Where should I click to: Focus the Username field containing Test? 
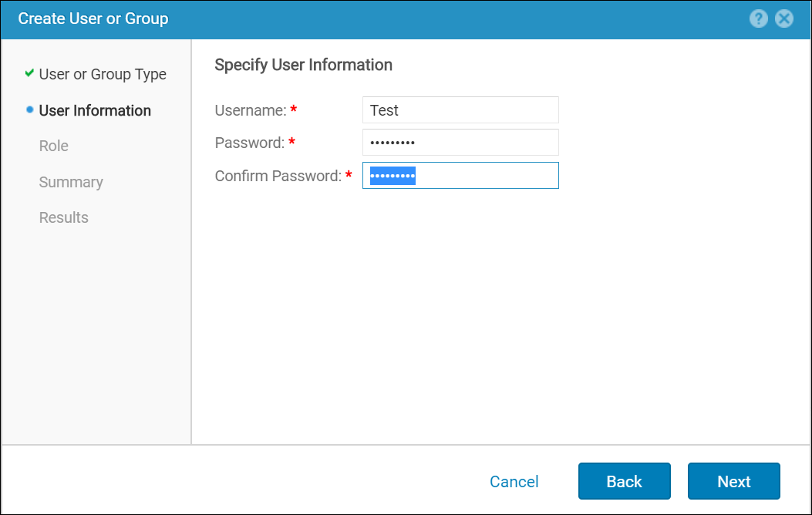coord(460,110)
